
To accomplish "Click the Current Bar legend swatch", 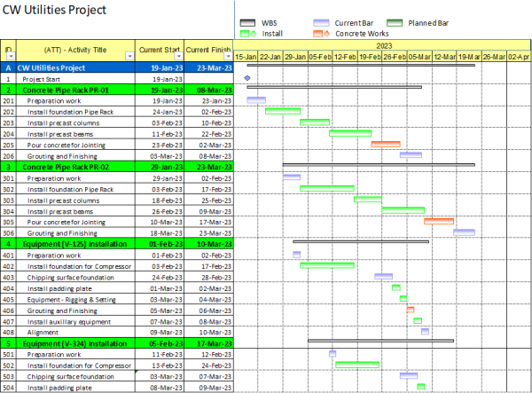I will (325, 20).
